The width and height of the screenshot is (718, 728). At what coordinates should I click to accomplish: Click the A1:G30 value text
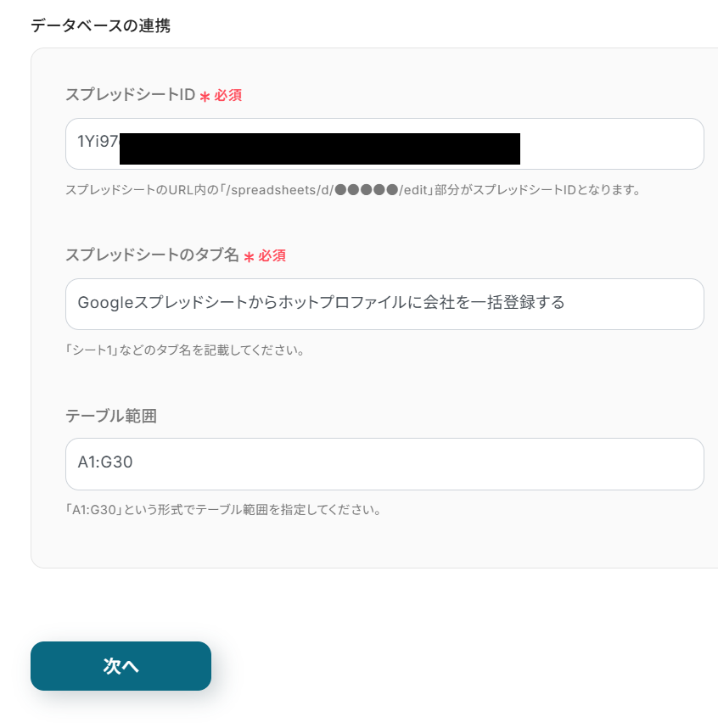coord(105,463)
